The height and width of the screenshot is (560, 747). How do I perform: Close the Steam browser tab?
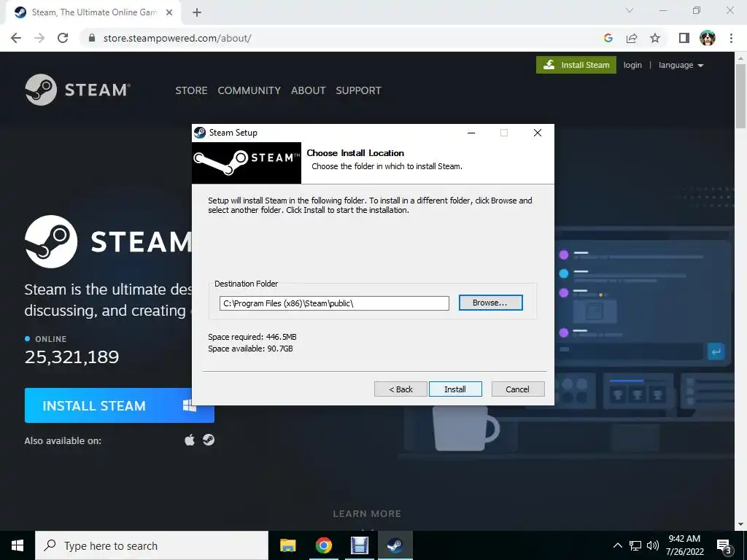click(x=169, y=13)
